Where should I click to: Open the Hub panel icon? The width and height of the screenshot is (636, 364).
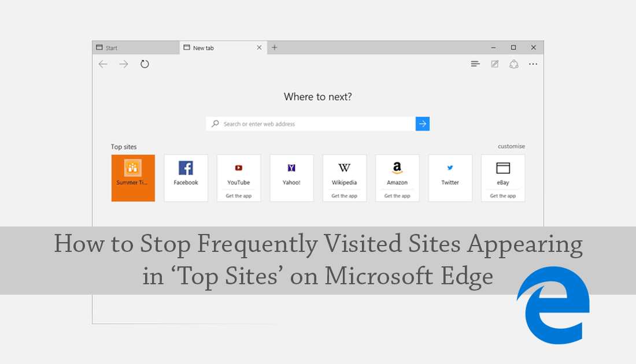coord(475,64)
